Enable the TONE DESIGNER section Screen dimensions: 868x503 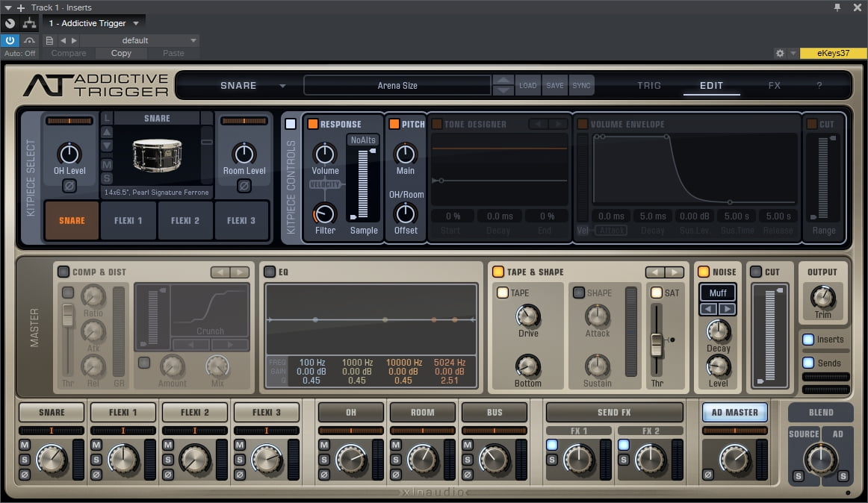click(437, 124)
